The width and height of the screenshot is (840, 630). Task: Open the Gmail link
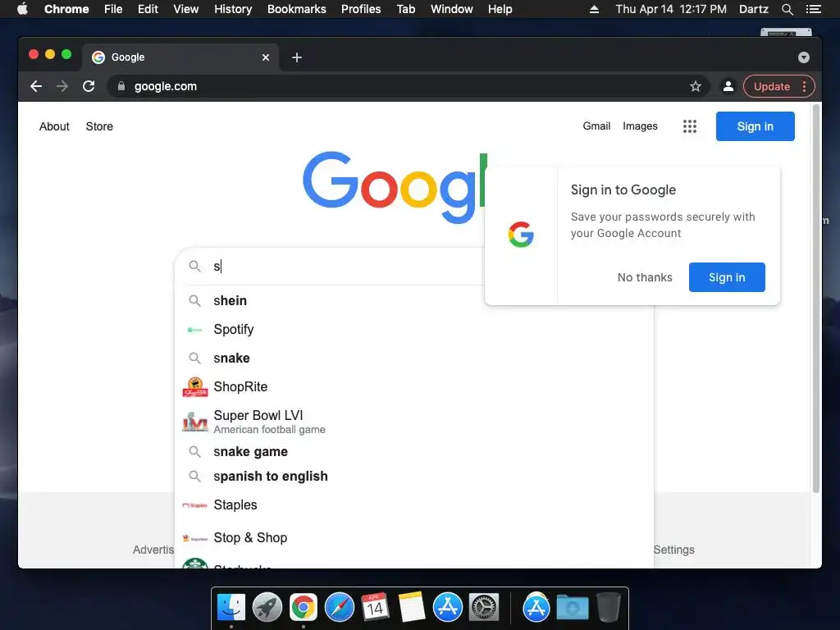coord(596,126)
